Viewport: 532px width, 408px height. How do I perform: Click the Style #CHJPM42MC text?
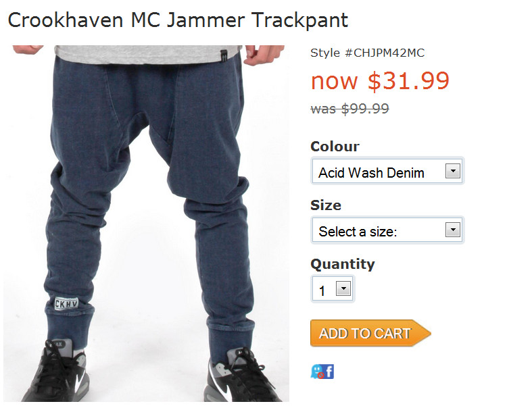point(368,53)
